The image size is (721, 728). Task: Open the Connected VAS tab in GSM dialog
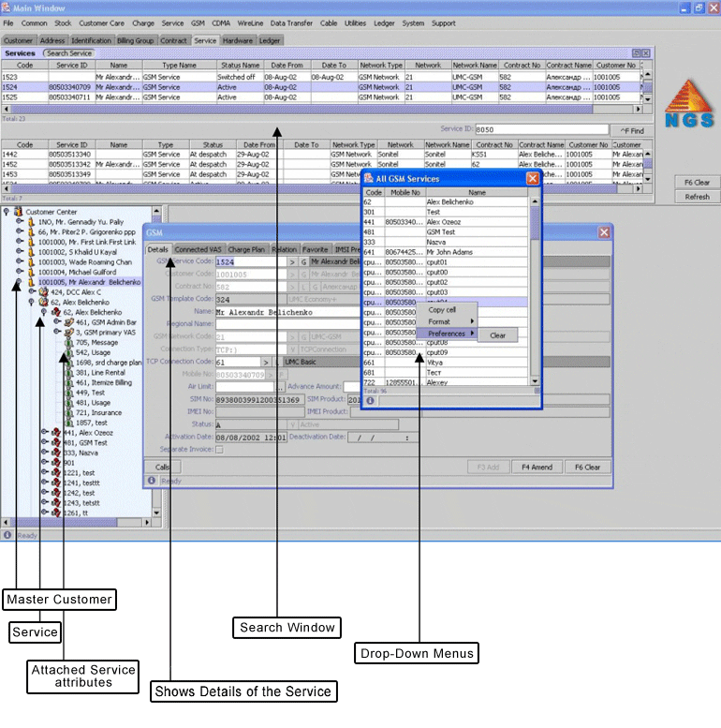199,250
